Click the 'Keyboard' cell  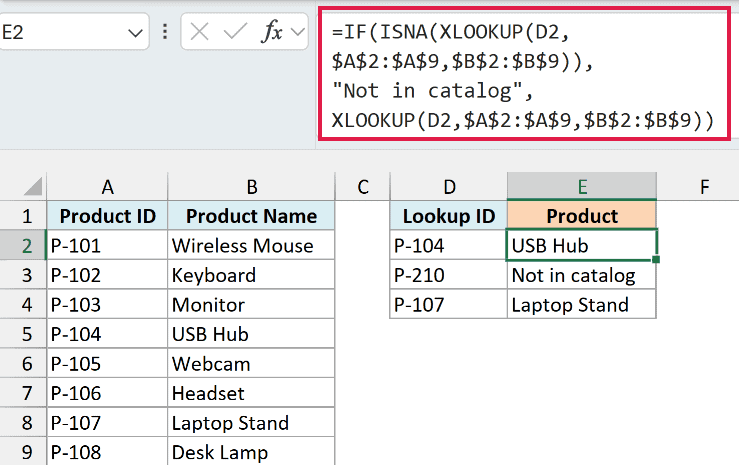pyautogui.click(x=251, y=275)
